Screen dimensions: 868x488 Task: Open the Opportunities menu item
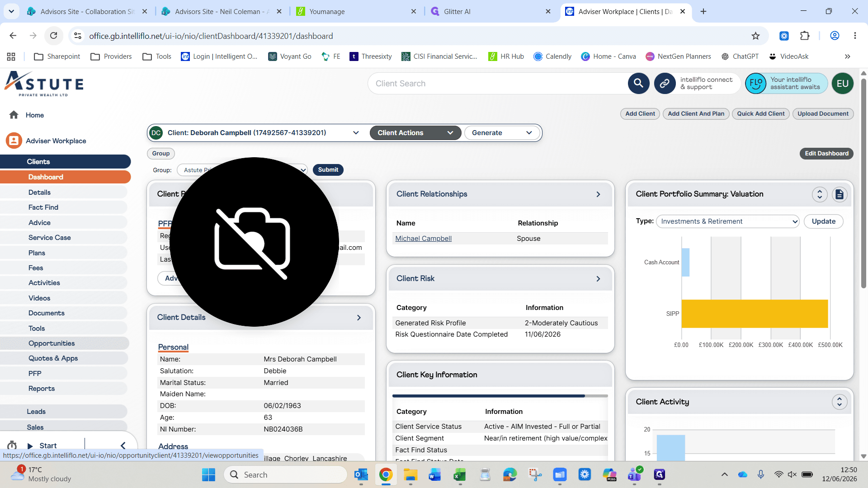[x=52, y=343]
